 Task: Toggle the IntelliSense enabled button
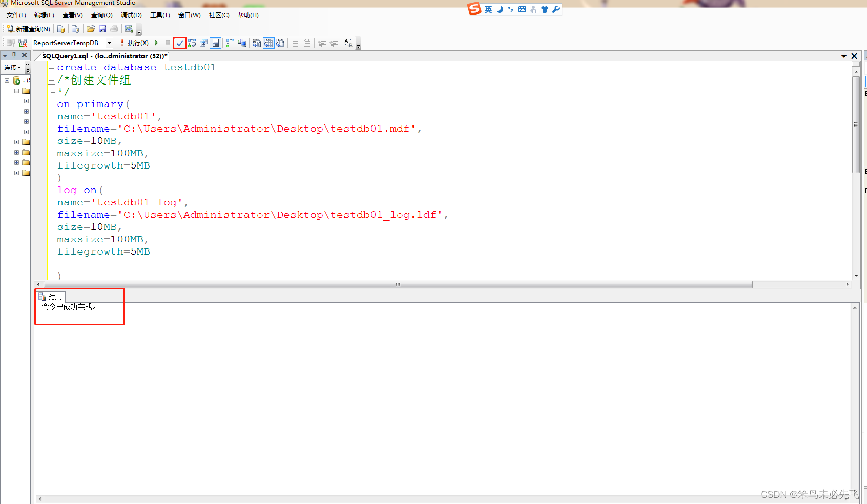click(216, 43)
